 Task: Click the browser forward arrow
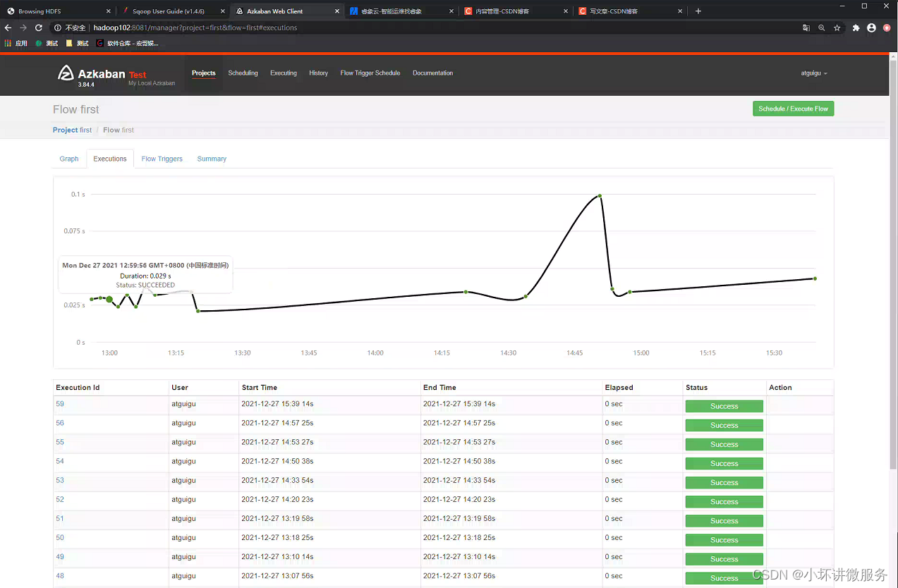pos(23,27)
